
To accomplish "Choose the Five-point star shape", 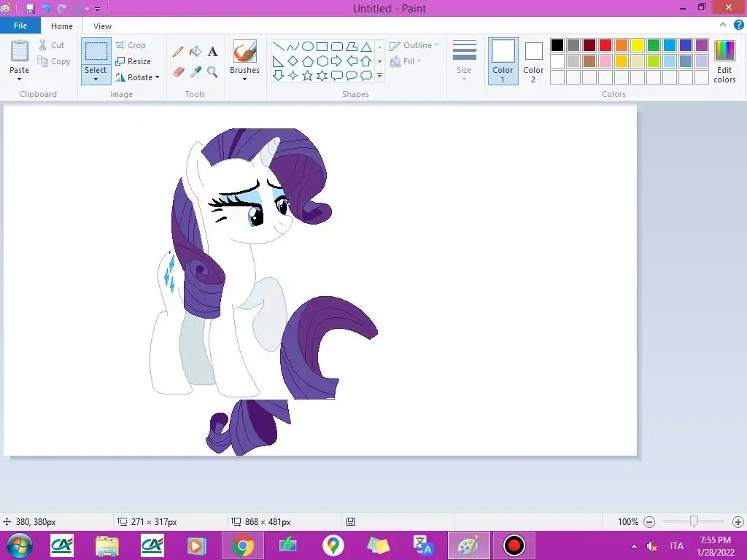I will point(308,75).
